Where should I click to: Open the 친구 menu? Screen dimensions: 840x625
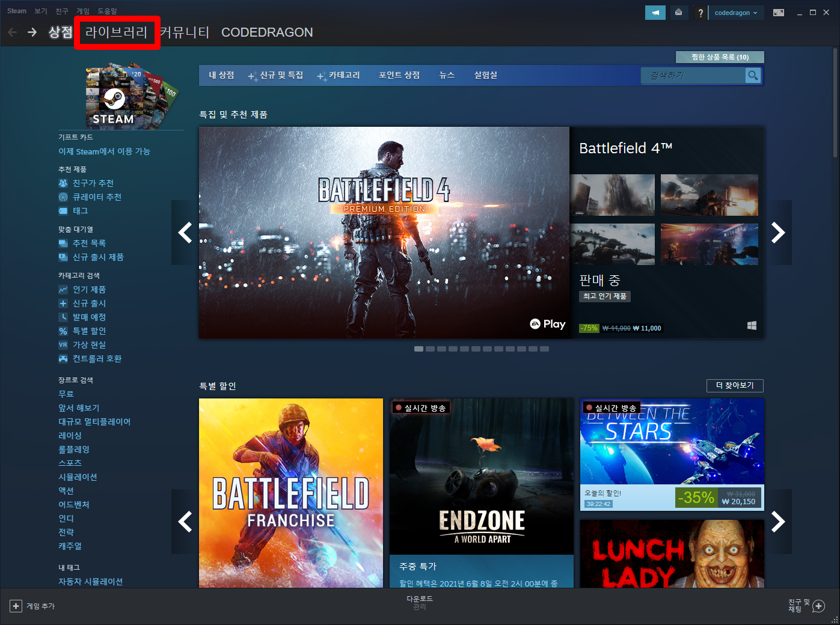(x=62, y=11)
